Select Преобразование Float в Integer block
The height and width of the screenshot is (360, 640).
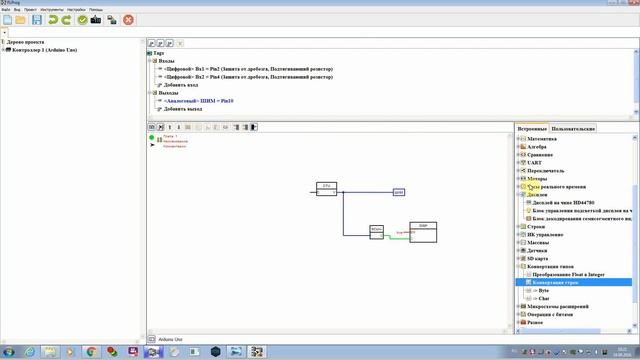coord(569,275)
